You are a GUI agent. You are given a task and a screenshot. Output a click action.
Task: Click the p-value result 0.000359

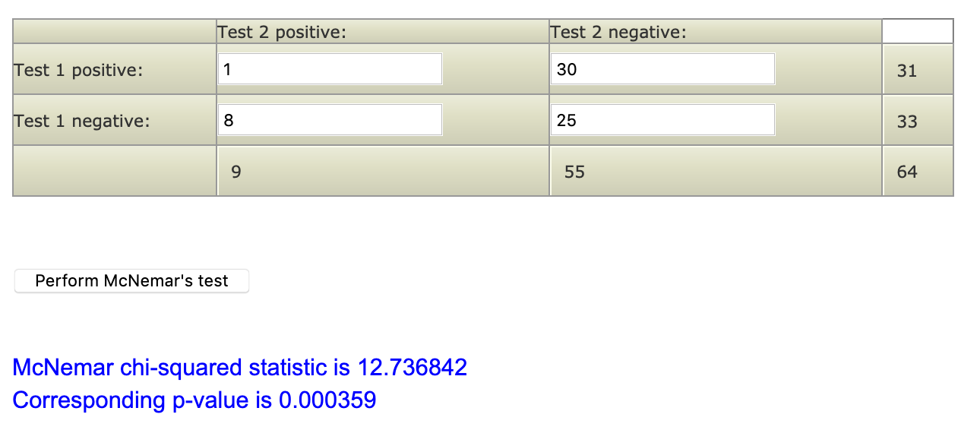327,400
